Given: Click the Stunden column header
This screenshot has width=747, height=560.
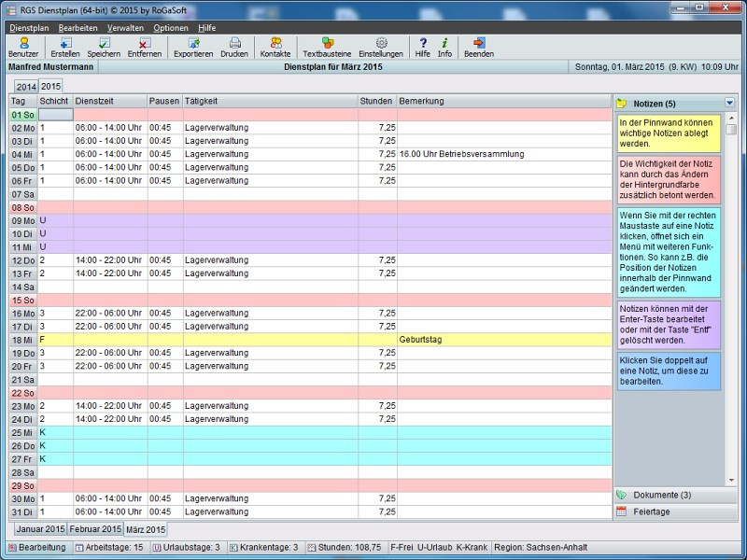Looking at the screenshot, I should pyautogui.click(x=376, y=101).
